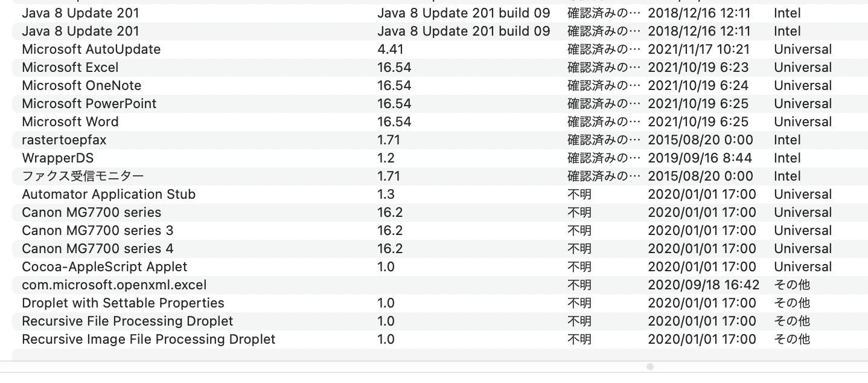Image resolution: width=868 pixels, height=383 pixels.
Task: Select Automator Application Stub in the list
Action: pos(109,195)
